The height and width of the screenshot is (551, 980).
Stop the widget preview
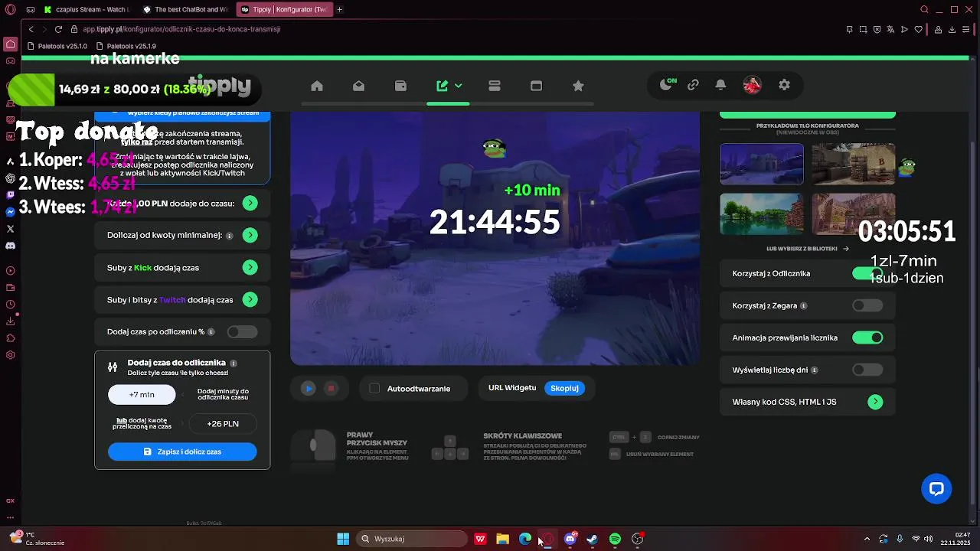pyautogui.click(x=332, y=389)
